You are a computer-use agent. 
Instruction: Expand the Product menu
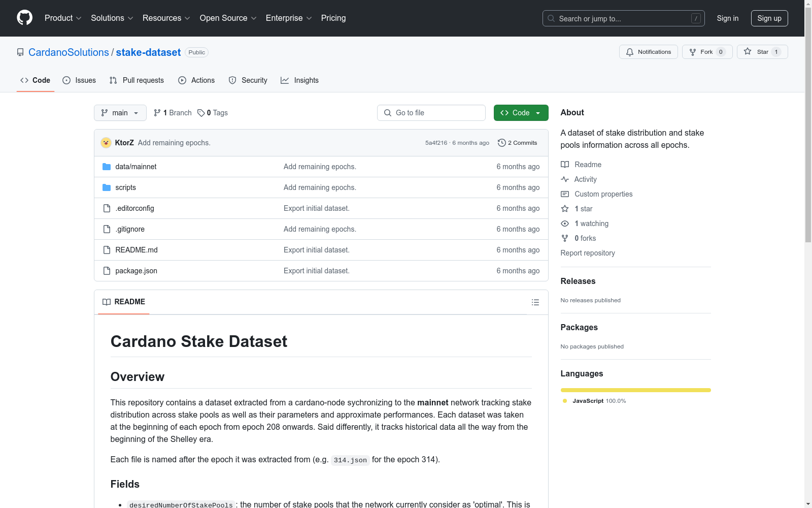tap(63, 18)
